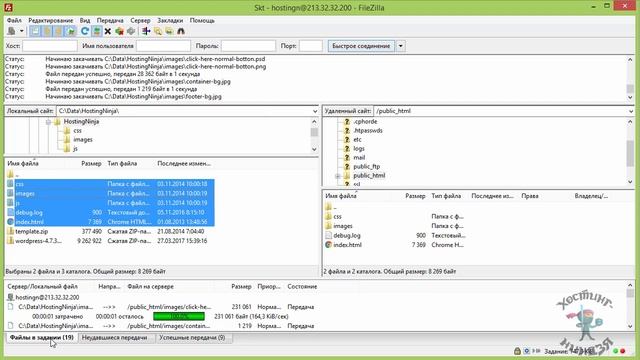Collapse the HostingNinja tree node
This screenshot has width=640, height=360.
tap(48, 122)
